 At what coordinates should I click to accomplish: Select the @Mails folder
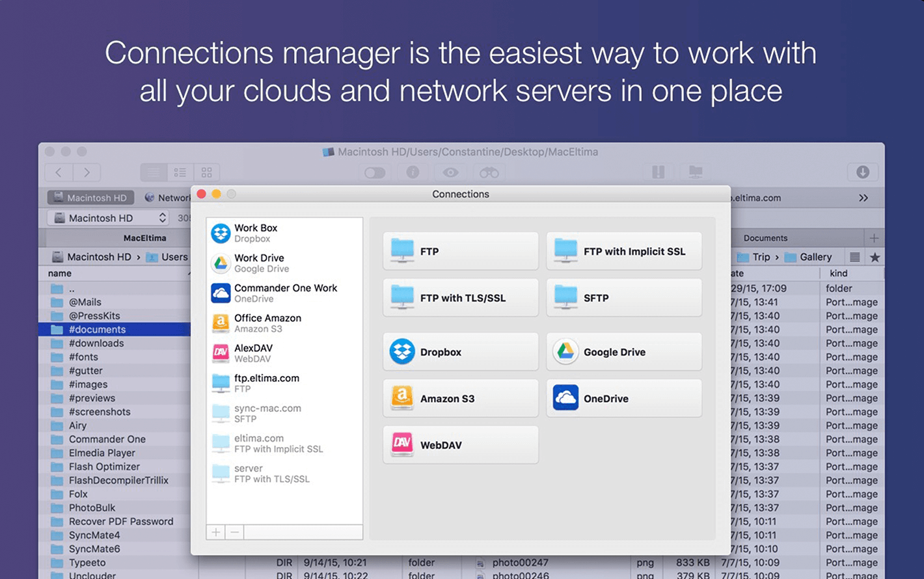(115, 302)
